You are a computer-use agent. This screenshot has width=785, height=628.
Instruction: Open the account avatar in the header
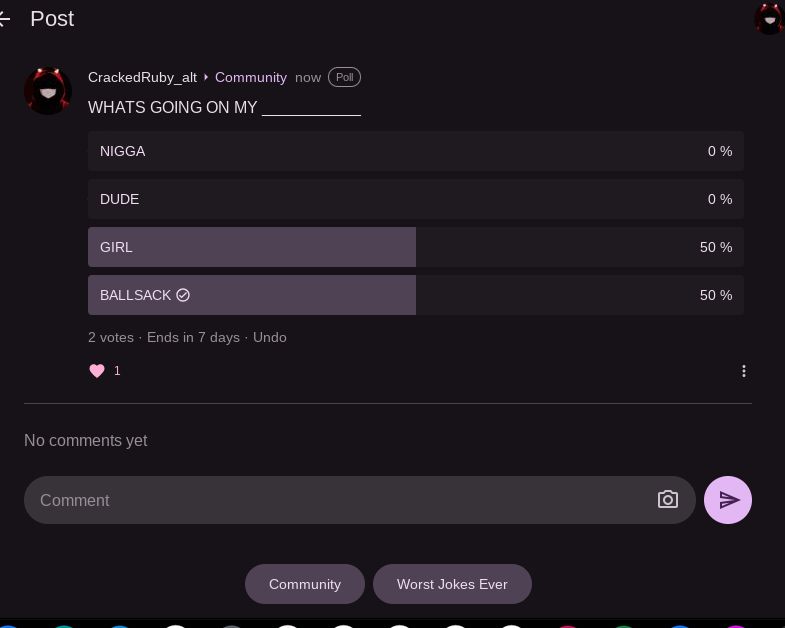point(768,18)
